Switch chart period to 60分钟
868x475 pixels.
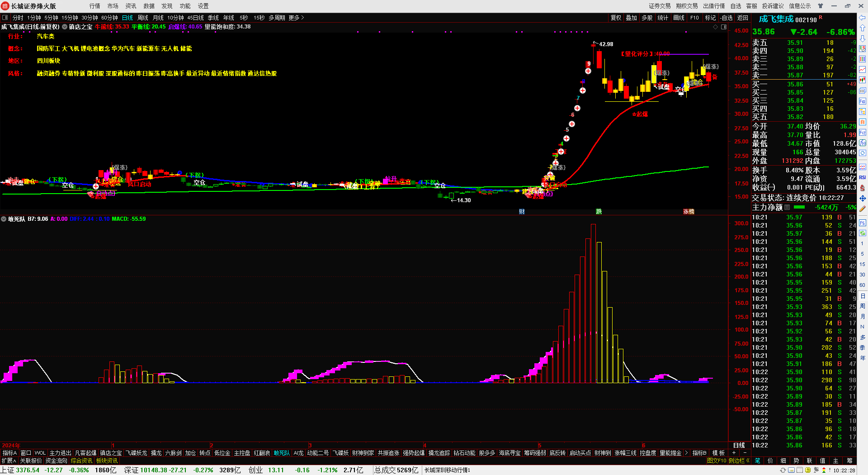(x=109, y=18)
